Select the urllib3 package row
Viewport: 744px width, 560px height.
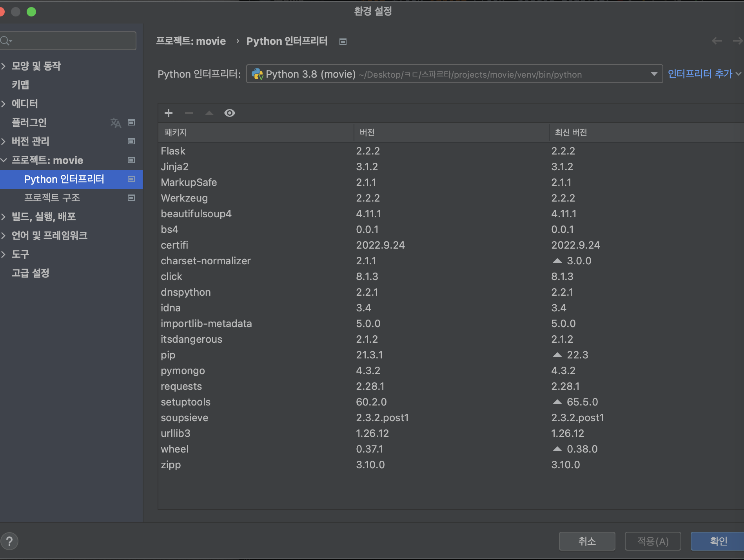pos(451,433)
